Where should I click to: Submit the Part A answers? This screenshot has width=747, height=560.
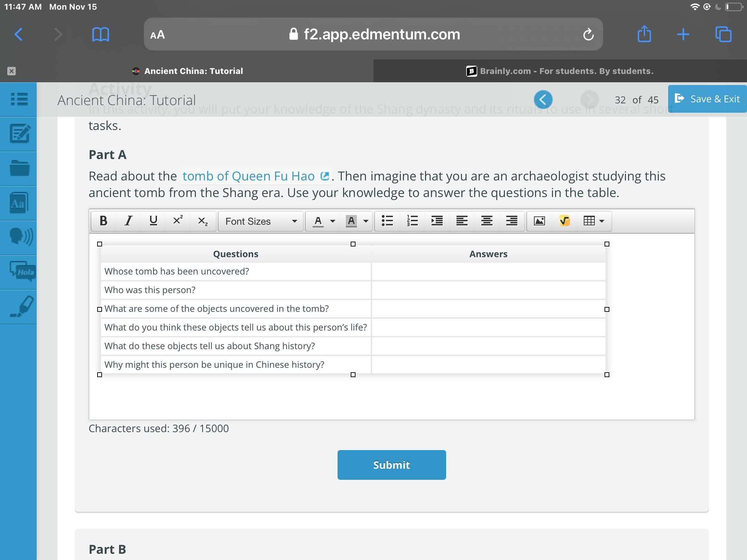point(391,465)
